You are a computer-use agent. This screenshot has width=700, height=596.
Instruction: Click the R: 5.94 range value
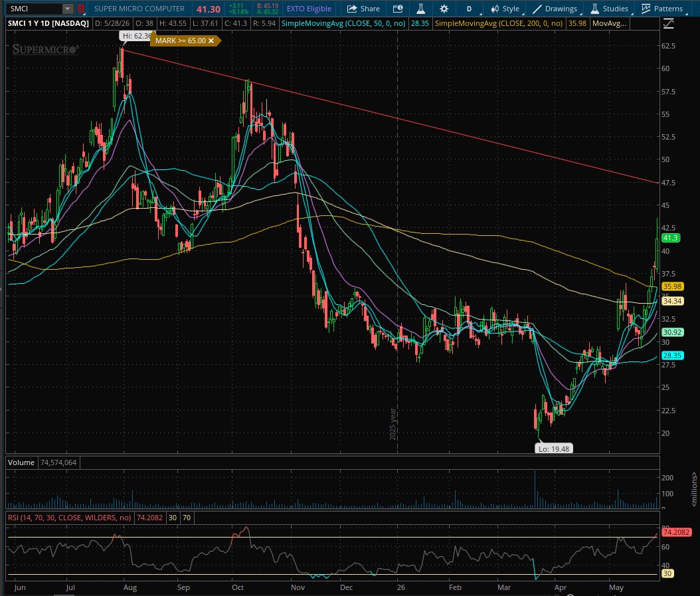coord(264,23)
